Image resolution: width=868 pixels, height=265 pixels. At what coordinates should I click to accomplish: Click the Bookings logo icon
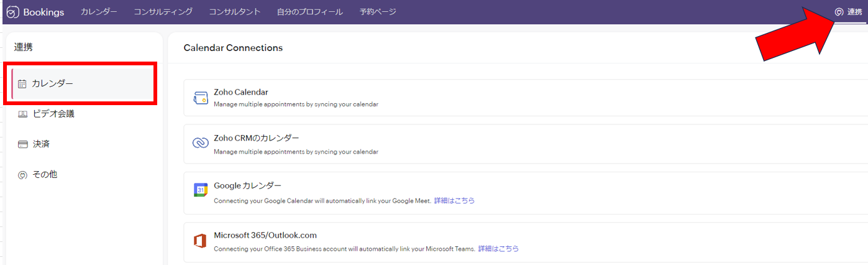pos(12,12)
